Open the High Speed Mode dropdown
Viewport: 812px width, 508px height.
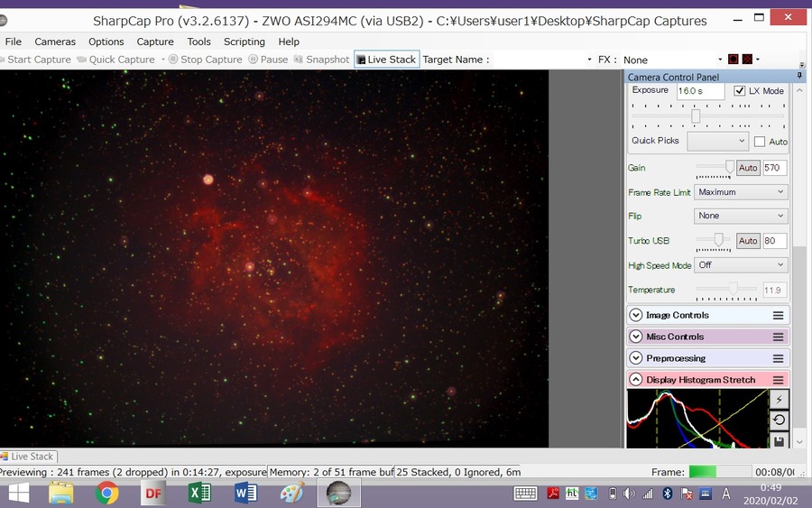click(741, 265)
